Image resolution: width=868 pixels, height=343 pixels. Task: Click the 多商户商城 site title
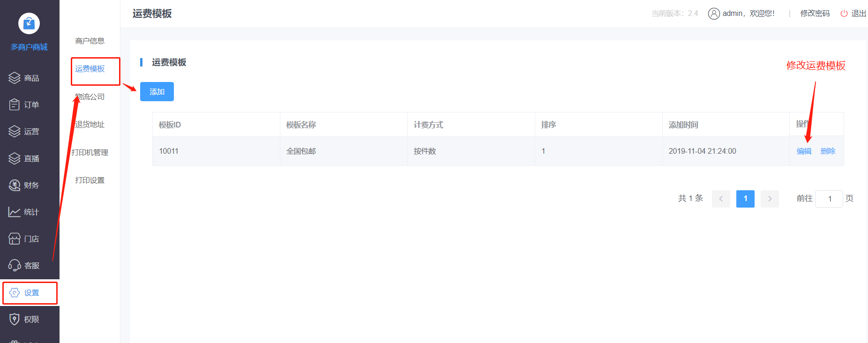[x=29, y=47]
